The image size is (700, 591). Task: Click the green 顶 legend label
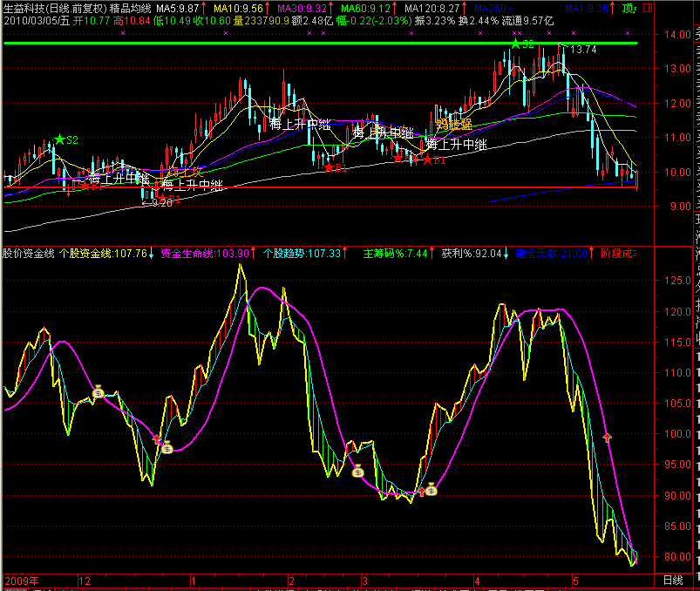pos(629,9)
